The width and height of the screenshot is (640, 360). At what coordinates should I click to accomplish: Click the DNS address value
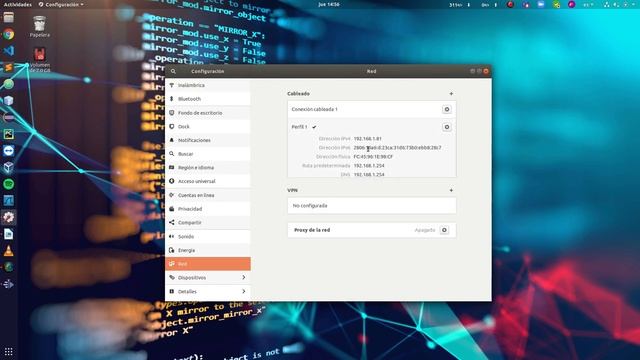(x=369, y=174)
